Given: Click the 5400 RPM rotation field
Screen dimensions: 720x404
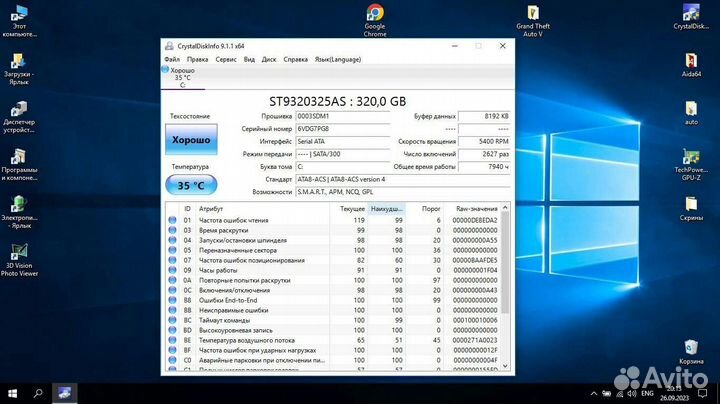Looking at the screenshot, I should click(484, 141).
